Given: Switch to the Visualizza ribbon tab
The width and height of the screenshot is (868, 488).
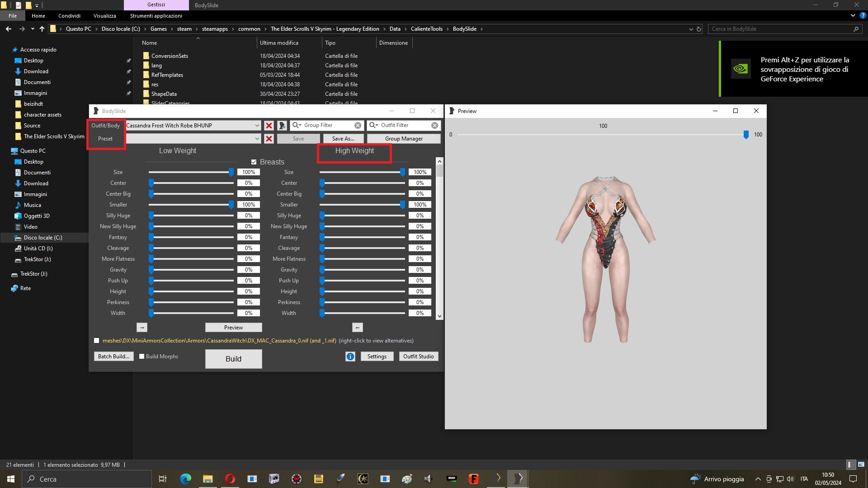Looking at the screenshot, I should tap(105, 16).
